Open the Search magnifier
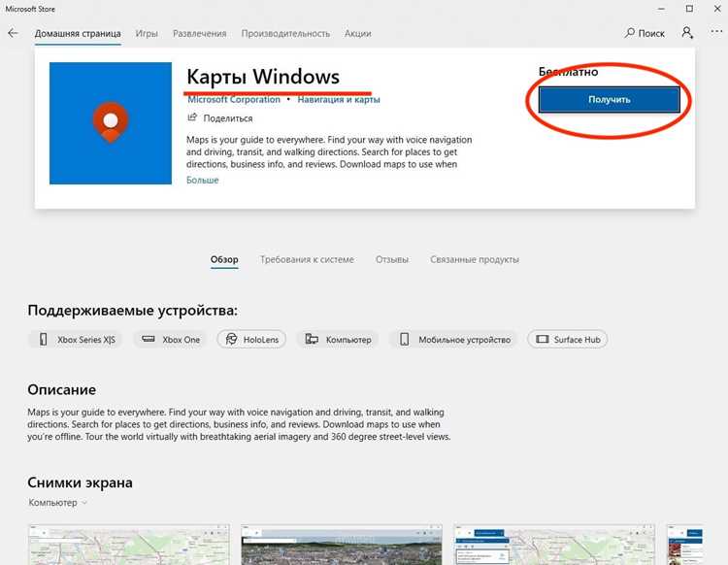This screenshot has width=728, height=565. pyautogui.click(x=645, y=33)
